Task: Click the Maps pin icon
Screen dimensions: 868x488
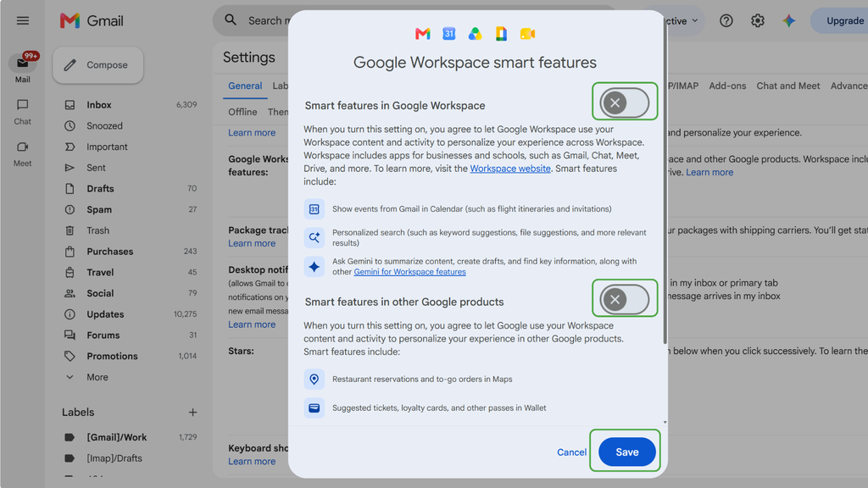Action: (314, 379)
